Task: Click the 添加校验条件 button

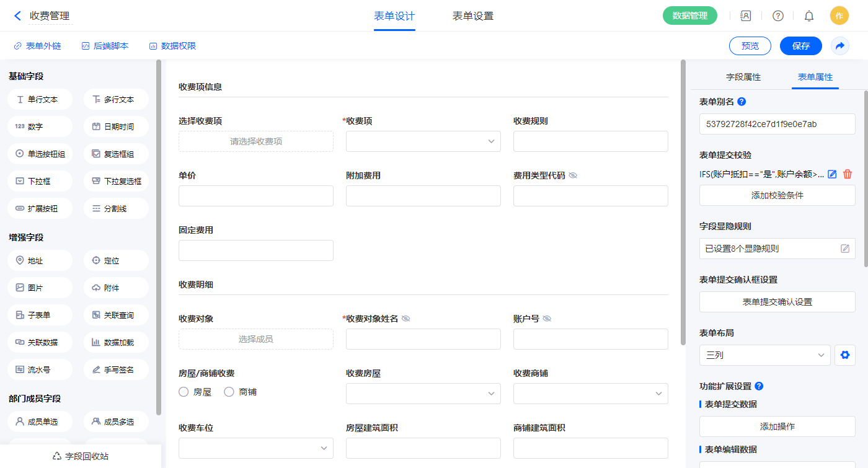Action: coord(777,195)
